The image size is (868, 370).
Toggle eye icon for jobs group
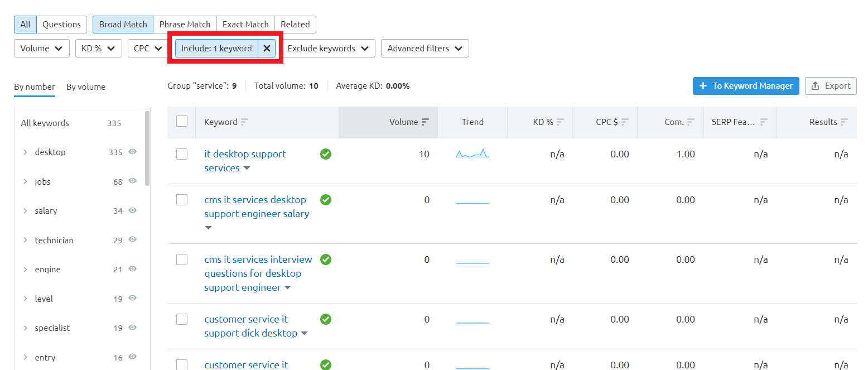[133, 181]
